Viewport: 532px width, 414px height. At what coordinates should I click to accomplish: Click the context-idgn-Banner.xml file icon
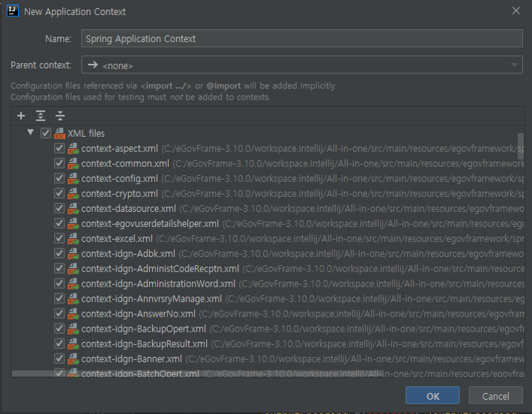pos(73,359)
